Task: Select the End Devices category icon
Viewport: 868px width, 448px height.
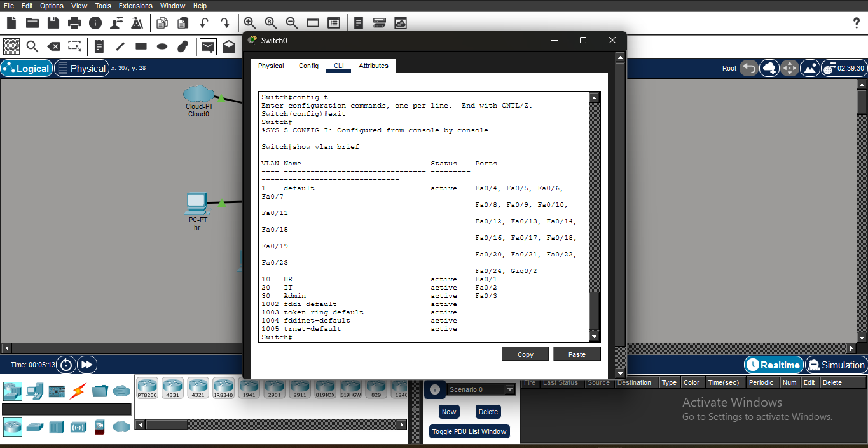Action: (35, 391)
